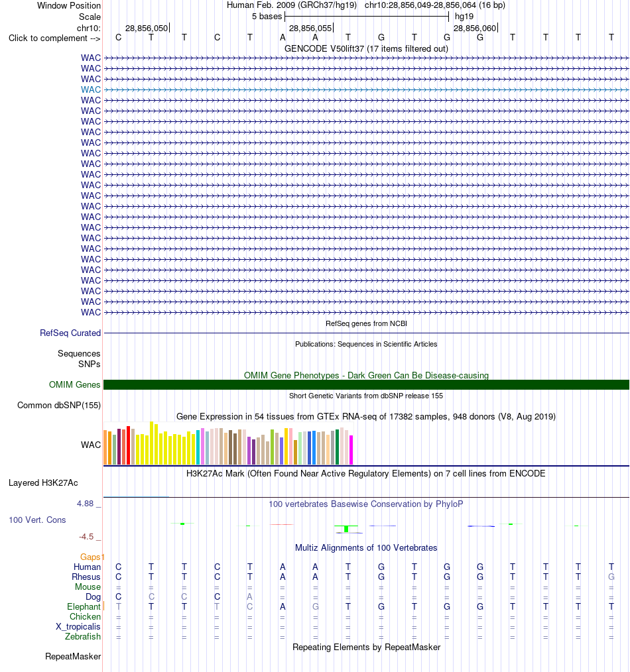Click the 4.88 PhyloP upper limit value
This screenshot has width=630, height=672.
tap(85, 504)
